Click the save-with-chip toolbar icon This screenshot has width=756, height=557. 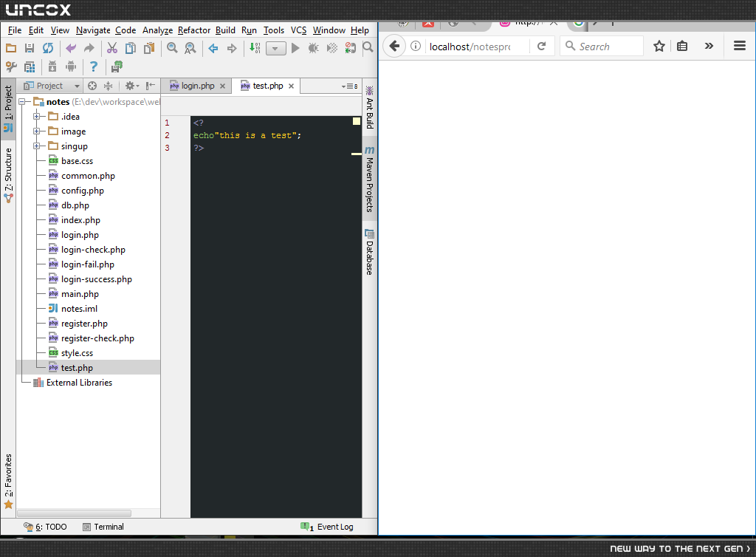click(x=117, y=66)
